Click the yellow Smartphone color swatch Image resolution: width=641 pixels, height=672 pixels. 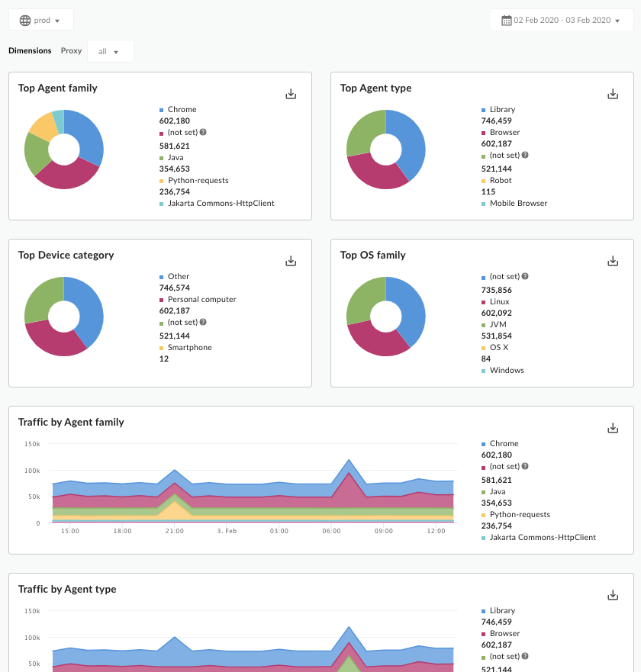tap(162, 348)
